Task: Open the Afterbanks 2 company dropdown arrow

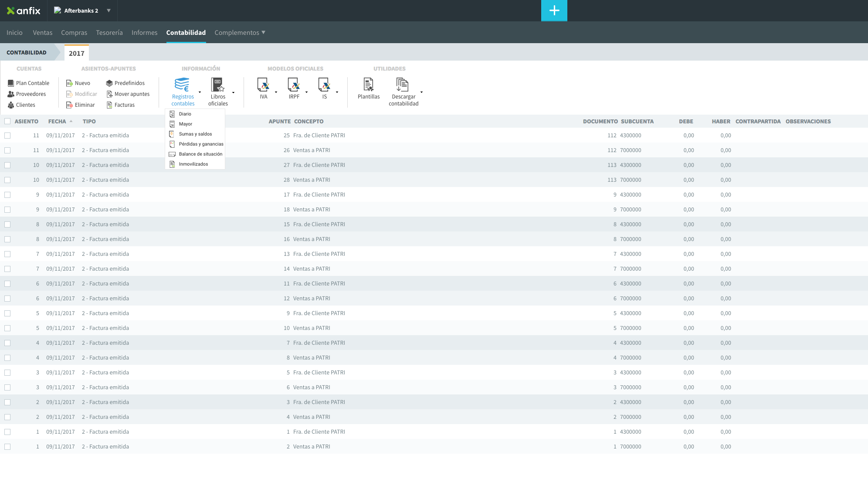Action: pos(108,10)
